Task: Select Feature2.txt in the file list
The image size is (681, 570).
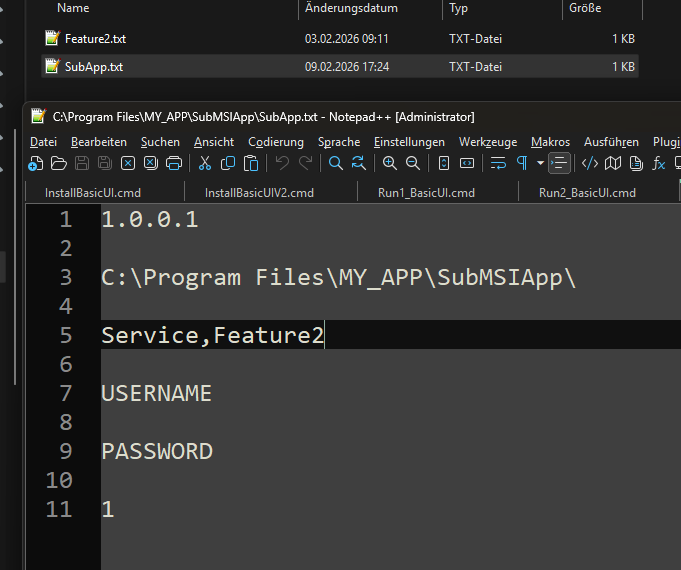Action: coord(95,39)
